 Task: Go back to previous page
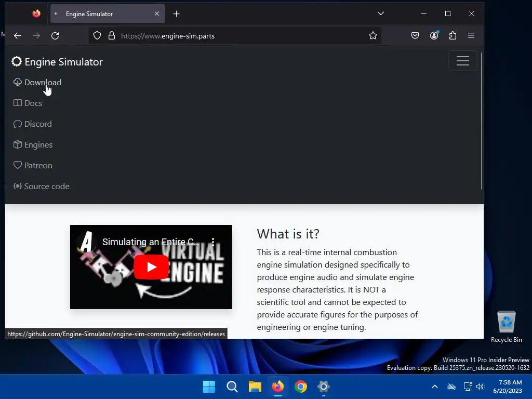tap(18, 36)
